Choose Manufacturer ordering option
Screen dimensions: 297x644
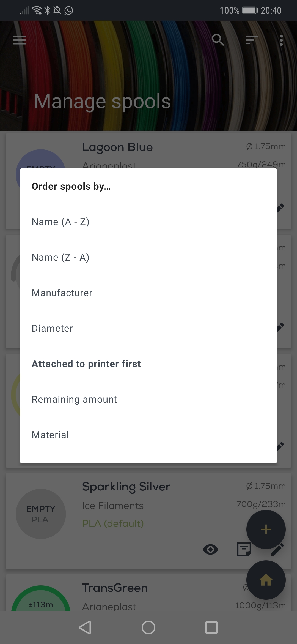(x=62, y=293)
